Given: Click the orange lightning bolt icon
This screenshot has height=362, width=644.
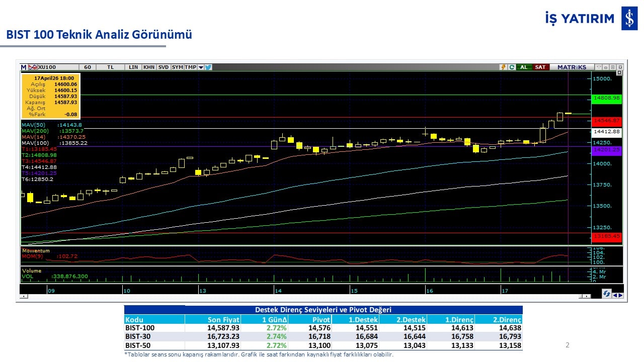Looking at the screenshot, I should tap(503, 67).
